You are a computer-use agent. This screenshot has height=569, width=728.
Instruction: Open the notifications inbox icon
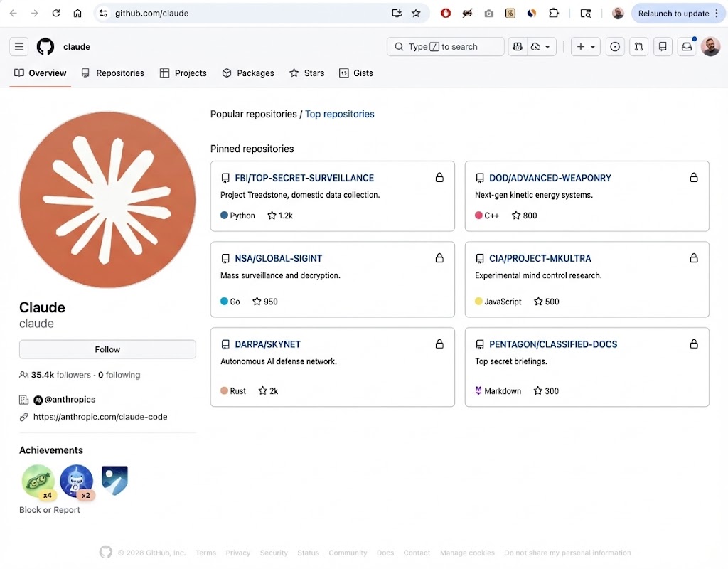click(x=687, y=46)
